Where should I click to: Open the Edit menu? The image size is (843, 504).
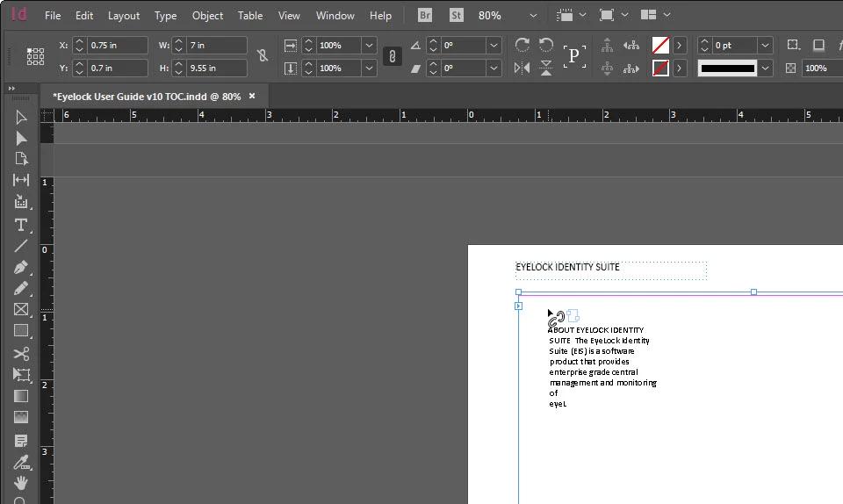(x=84, y=16)
